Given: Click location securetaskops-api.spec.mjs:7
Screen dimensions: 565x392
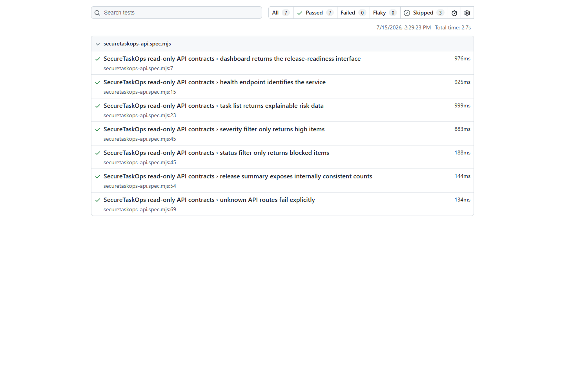Looking at the screenshot, I should (x=139, y=68).
